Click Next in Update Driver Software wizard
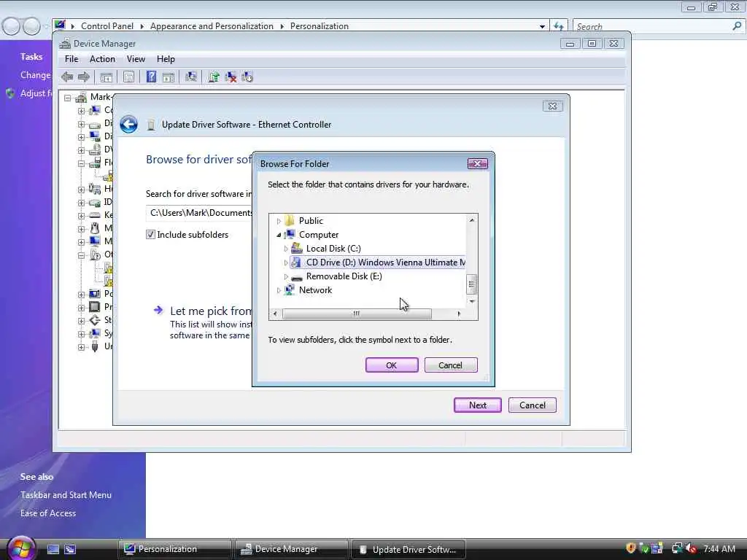 [x=477, y=405]
